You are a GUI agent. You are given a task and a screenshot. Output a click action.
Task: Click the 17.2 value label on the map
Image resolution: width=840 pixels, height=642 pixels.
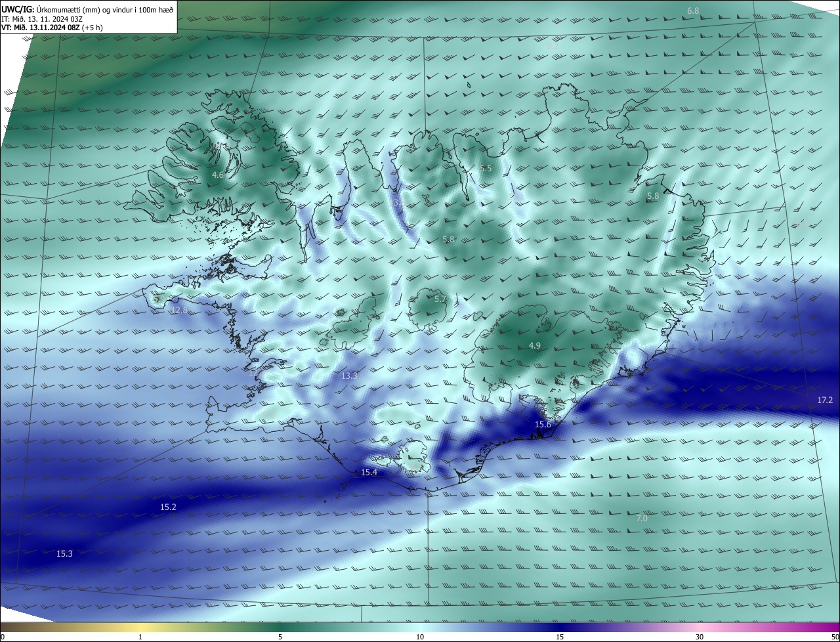pos(826,400)
